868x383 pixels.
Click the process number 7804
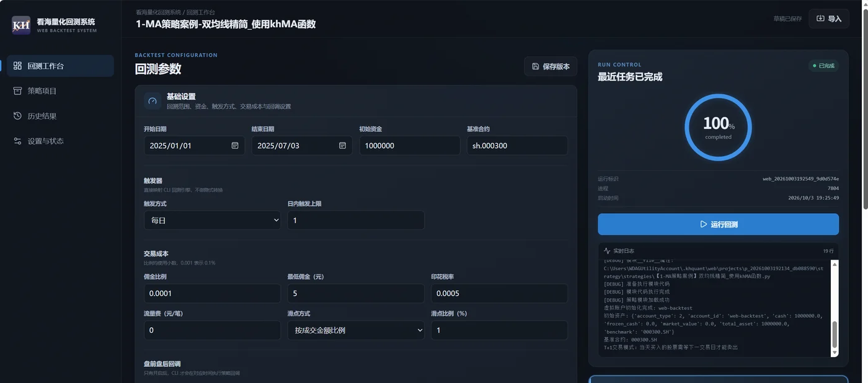point(833,188)
